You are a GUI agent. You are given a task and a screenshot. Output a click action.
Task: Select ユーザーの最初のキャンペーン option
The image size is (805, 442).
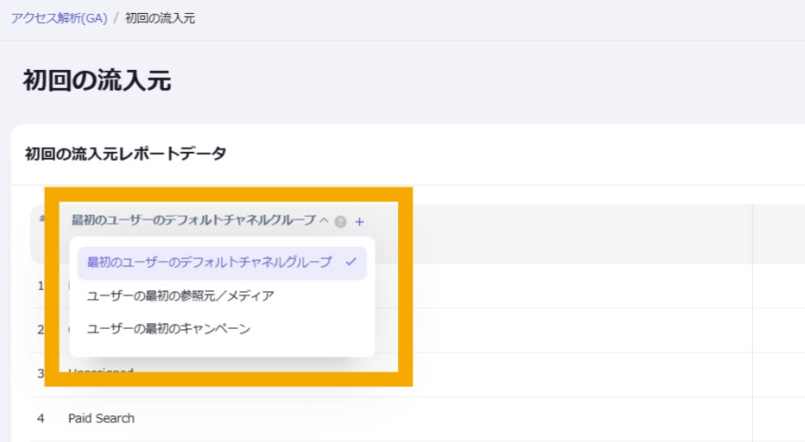(x=168, y=329)
